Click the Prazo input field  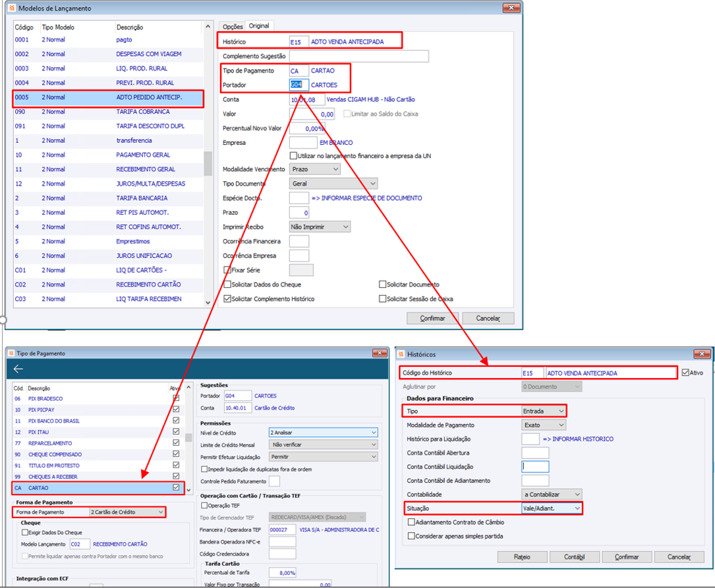pyautogui.click(x=299, y=212)
